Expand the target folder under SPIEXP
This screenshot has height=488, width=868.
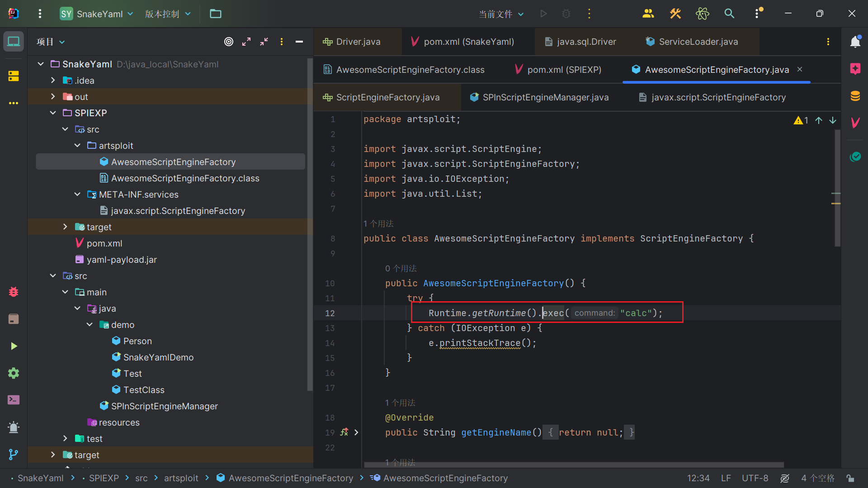65,227
